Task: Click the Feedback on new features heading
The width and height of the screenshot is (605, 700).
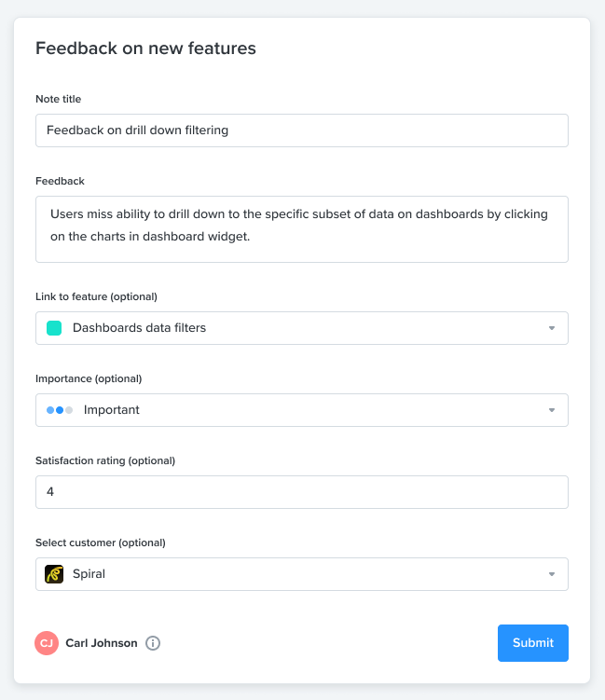Action: pos(145,48)
